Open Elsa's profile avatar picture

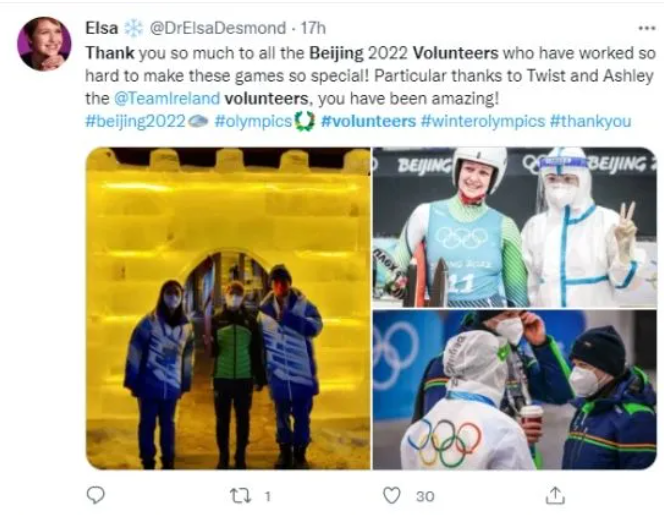pos(44,44)
